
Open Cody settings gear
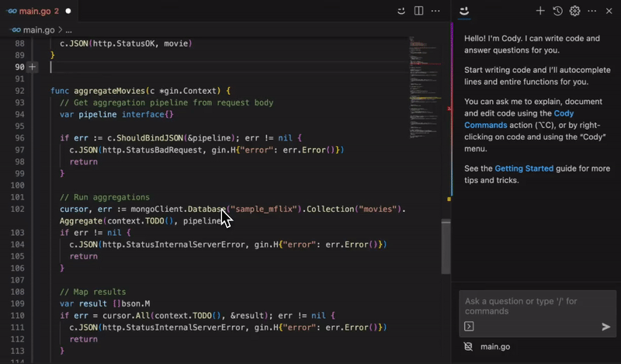click(575, 11)
